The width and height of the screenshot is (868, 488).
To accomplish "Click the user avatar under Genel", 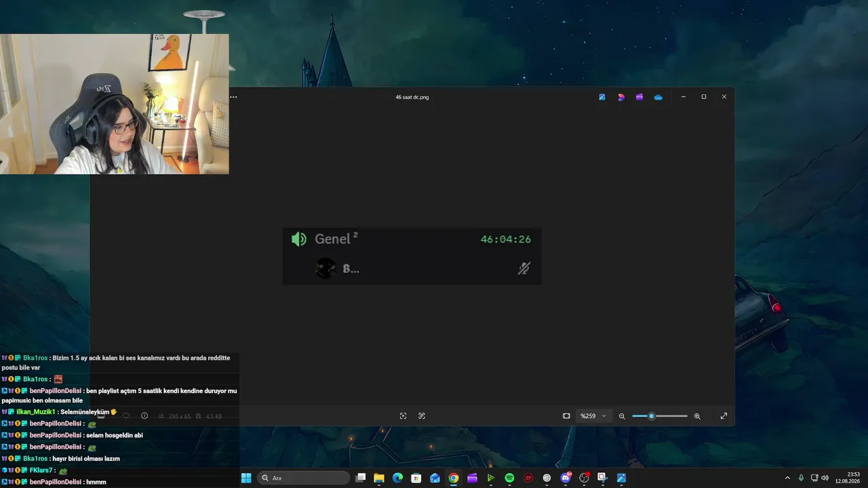I will (326, 268).
